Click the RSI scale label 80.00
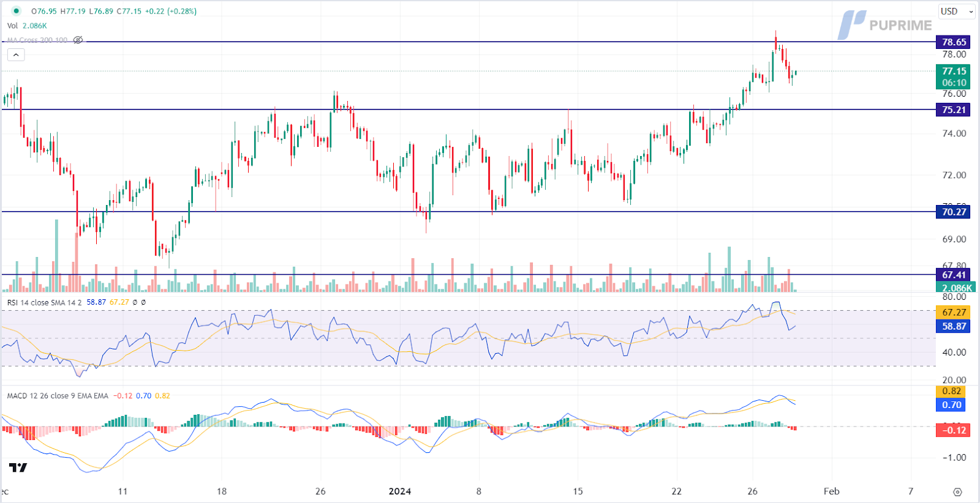Image resolution: width=980 pixels, height=503 pixels. 954,297
